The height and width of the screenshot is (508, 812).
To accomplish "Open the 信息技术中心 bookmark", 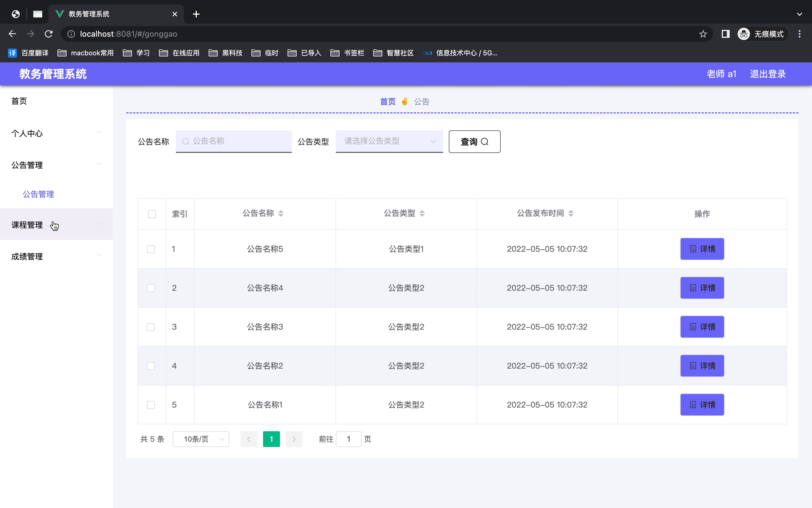I will tap(460, 53).
